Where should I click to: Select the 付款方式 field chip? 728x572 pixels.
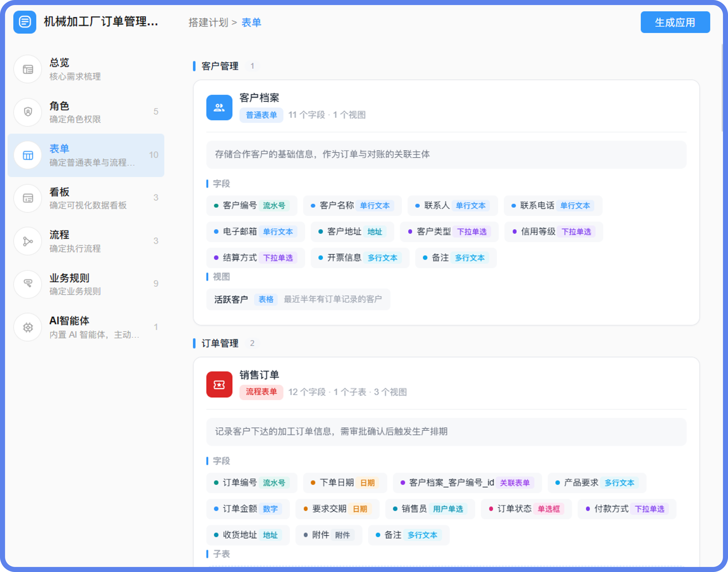click(x=627, y=508)
